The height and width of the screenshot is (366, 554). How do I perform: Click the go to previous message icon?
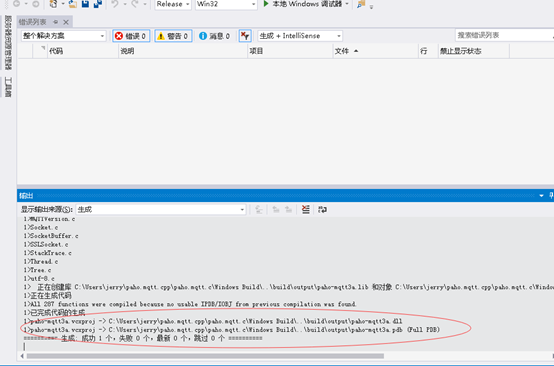click(x=276, y=209)
